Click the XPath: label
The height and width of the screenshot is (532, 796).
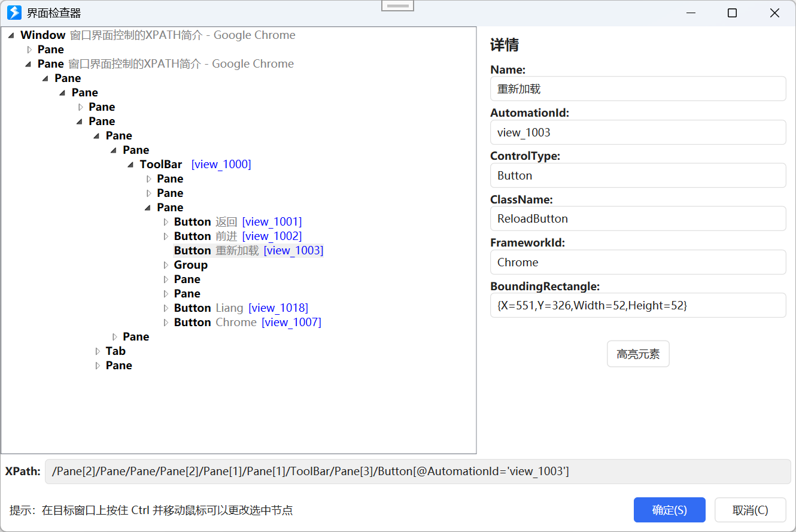(23, 472)
